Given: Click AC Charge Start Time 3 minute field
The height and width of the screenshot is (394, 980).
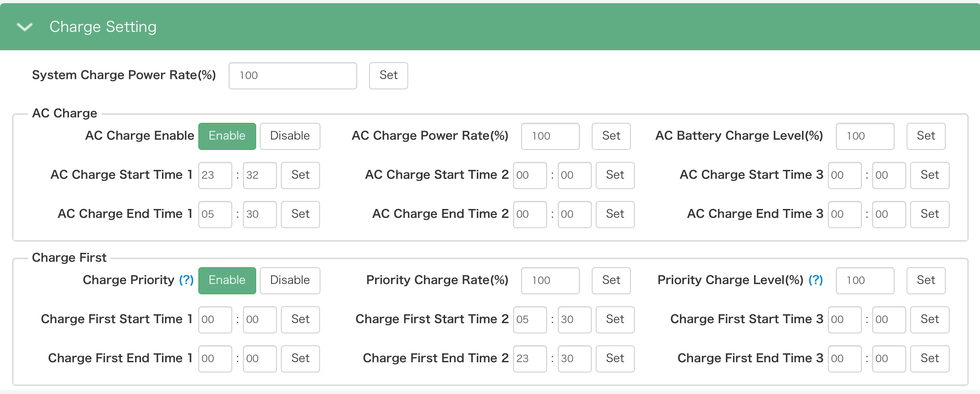Looking at the screenshot, I should [x=889, y=175].
